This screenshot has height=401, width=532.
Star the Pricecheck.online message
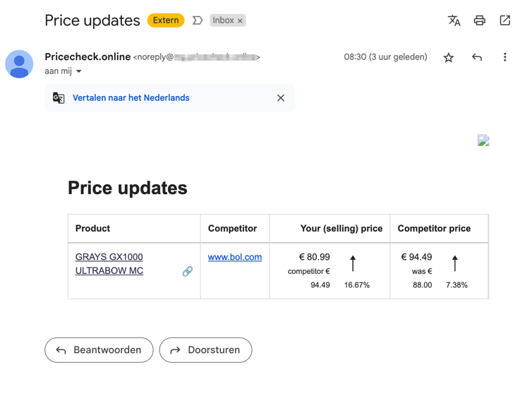point(449,57)
